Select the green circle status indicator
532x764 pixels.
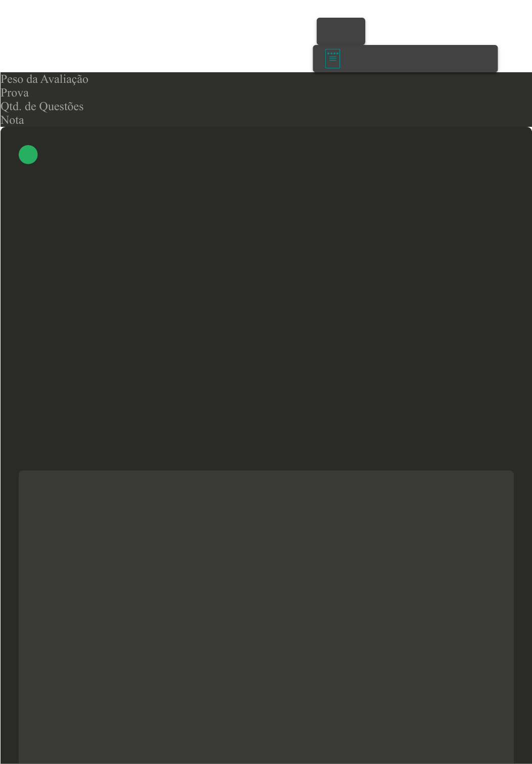click(x=28, y=155)
